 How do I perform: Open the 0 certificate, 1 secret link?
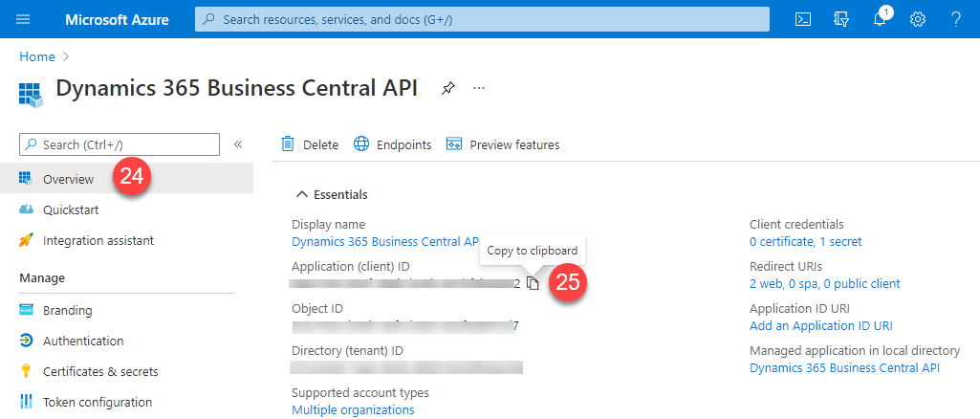806,241
